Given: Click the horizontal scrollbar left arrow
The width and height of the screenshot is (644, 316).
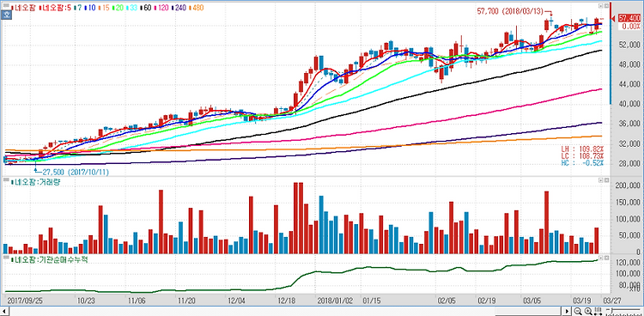Looking at the screenshot, I should 4,311.
